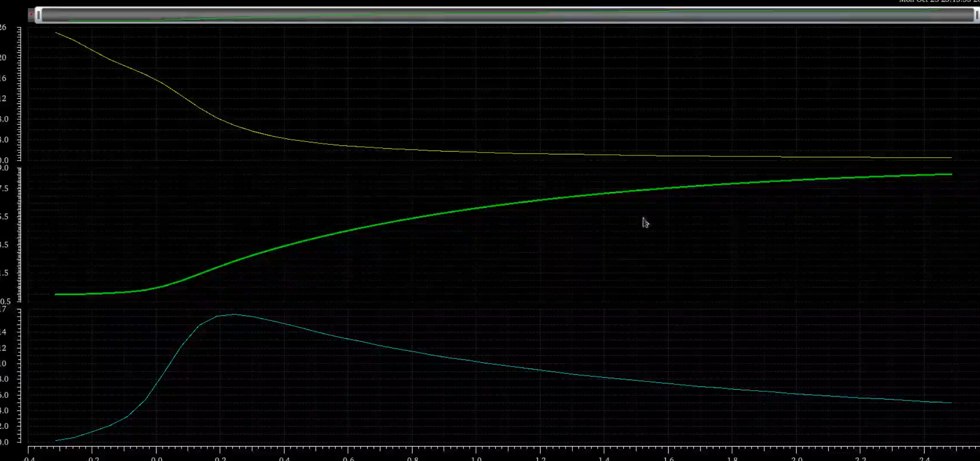Click the bottom strip's Y-axis ruler

tap(19, 376)
